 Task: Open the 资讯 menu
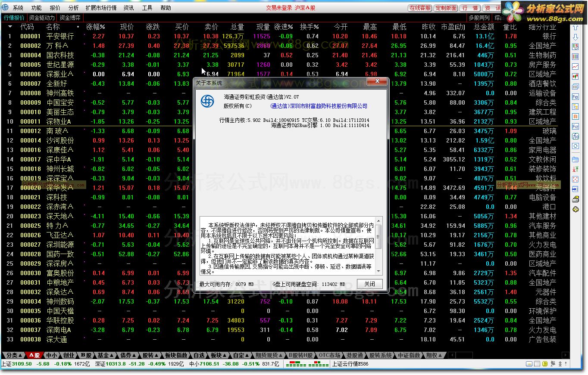(x=128, y=8)
